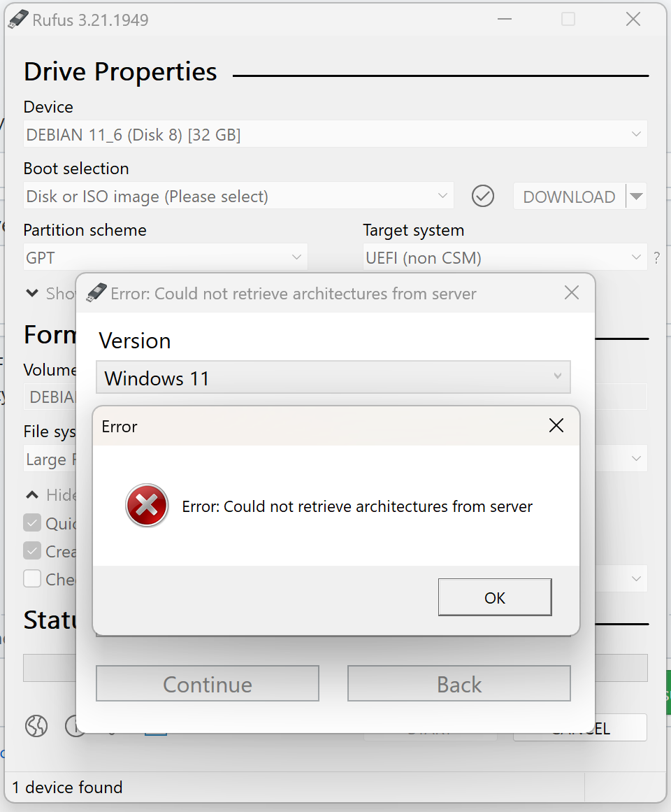The width and height of the screenshot is (671, 812).
Task: Uncheck the Quick format checkbox
Action: tap(32, 523)
